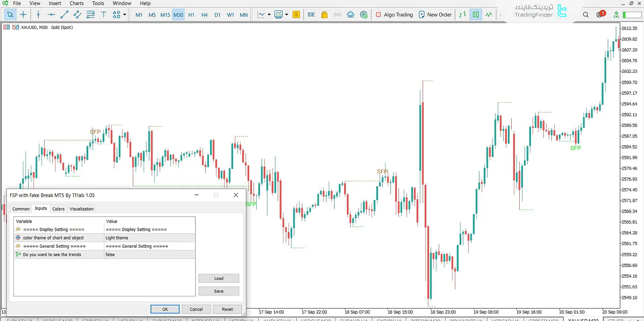
Task: Open the Market shopping bag icon
Action: coord(324,15)
